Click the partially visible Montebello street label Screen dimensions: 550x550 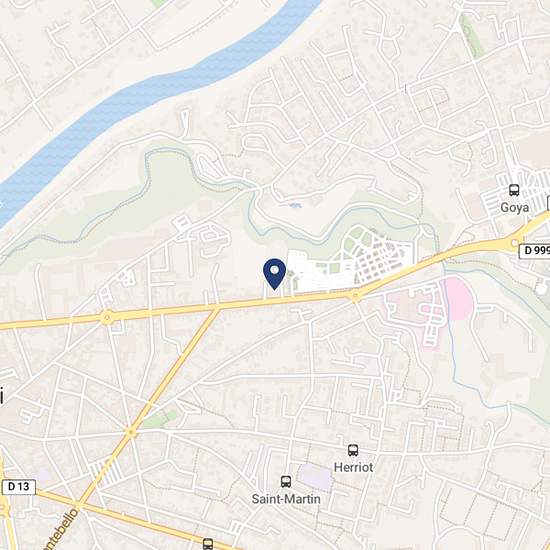(60, 530)
